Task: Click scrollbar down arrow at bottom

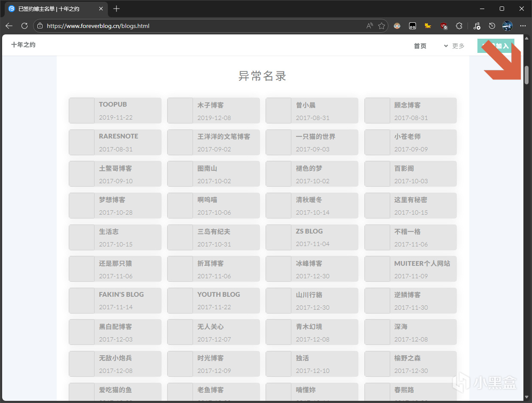Action: pos(526,397)
